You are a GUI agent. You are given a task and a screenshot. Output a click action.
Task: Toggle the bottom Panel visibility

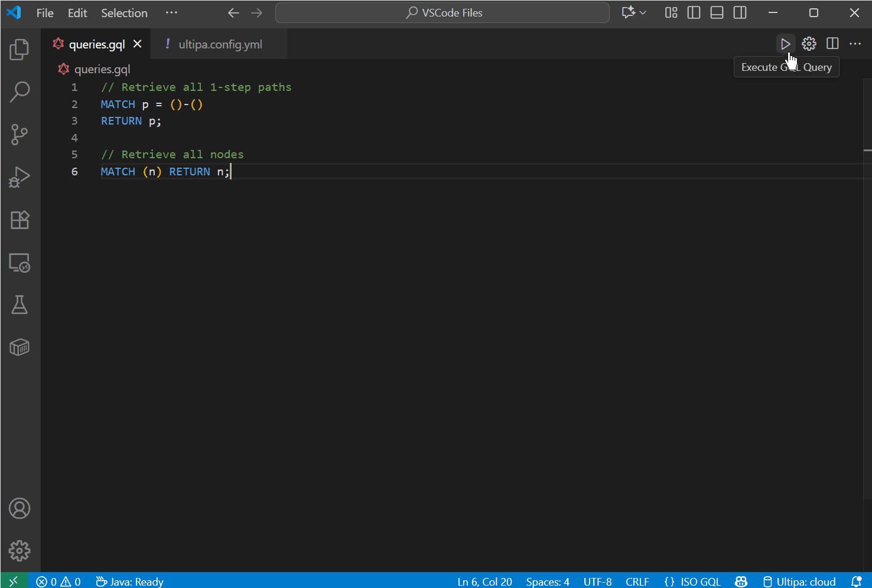pos(717,12)
